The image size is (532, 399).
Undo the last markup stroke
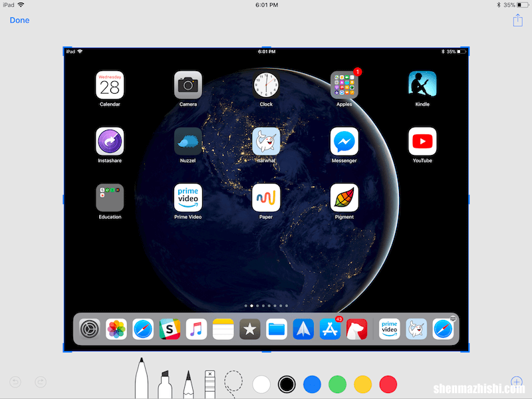[15, 382]
